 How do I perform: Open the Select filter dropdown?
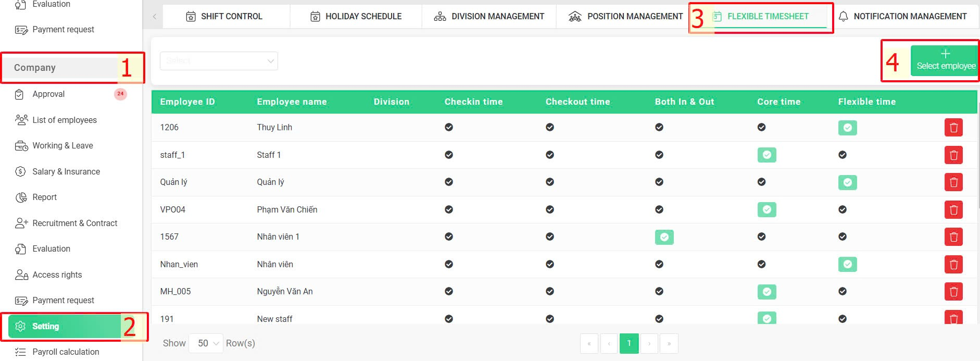219,61
